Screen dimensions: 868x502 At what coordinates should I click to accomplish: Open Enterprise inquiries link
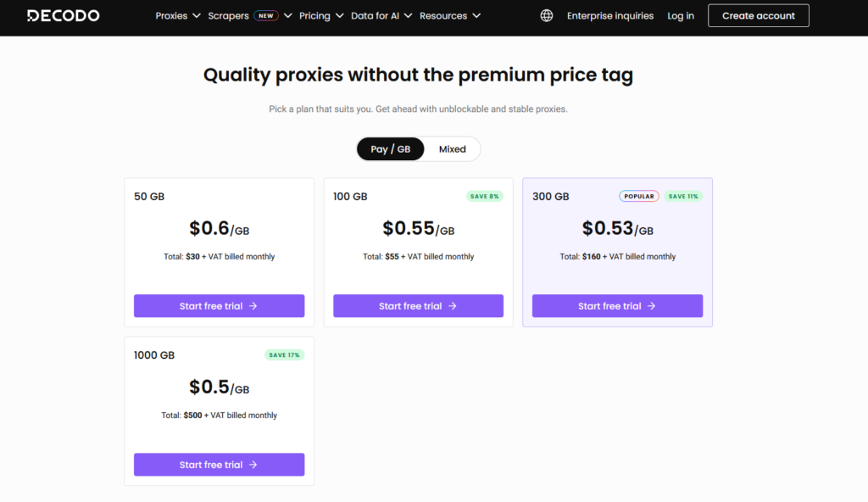pos(610,15)
